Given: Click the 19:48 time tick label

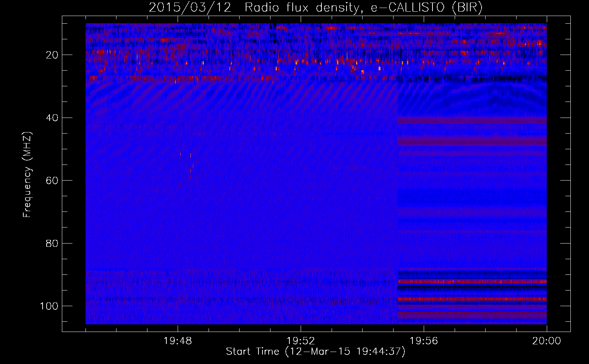Looking at the screenshot, I should click(x=178, y=341).
